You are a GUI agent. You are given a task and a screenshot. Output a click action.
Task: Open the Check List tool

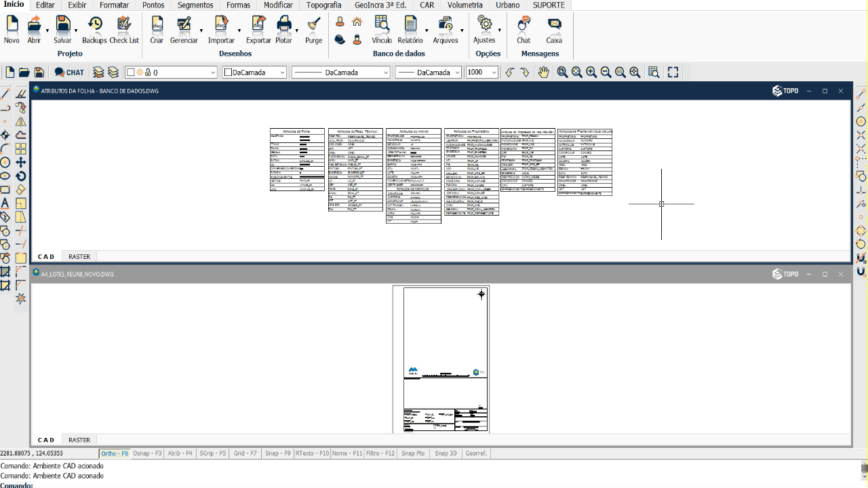(124, 29)
